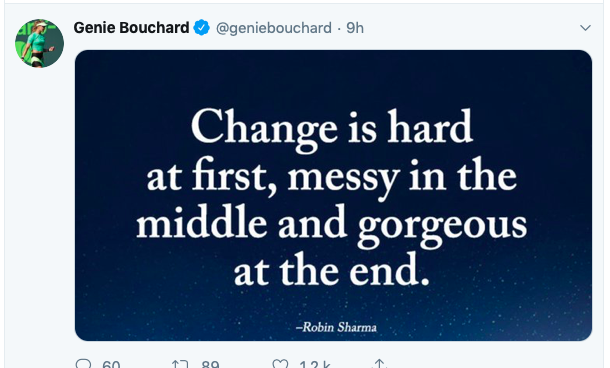The height and width of the screenshot is (368, 610).
Task: Open the starry image below Robin Sharma text
Action: (333, 195)
